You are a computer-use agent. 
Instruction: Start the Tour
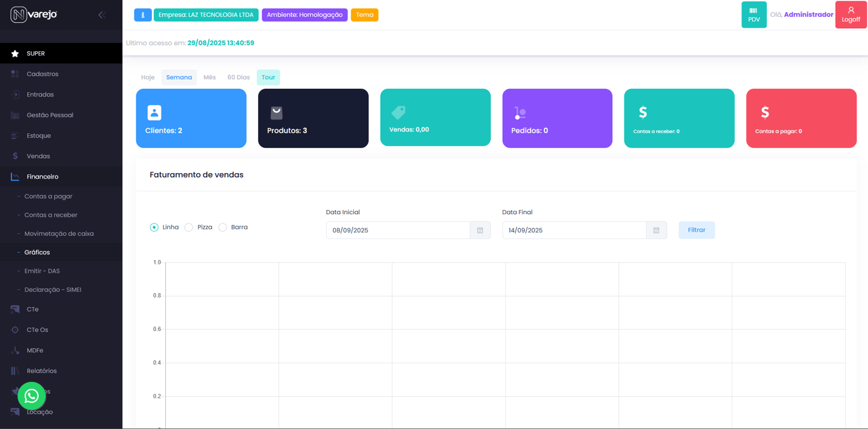[268, 77]
